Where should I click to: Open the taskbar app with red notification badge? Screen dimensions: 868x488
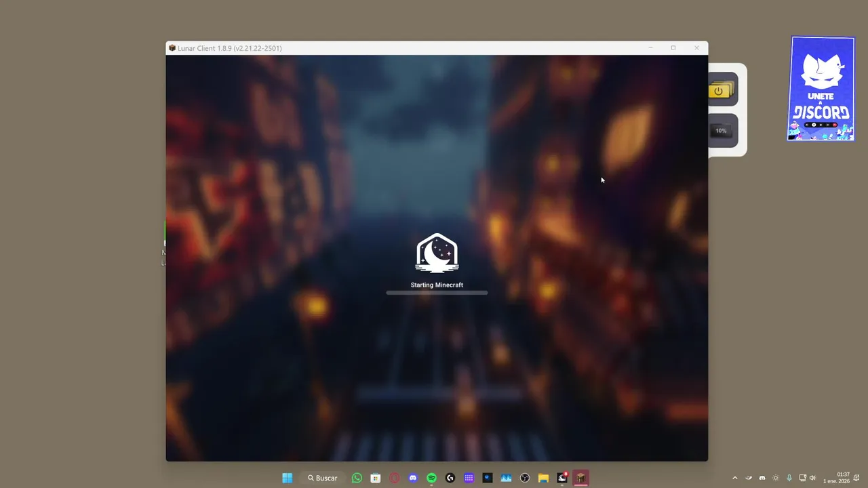[x=562, y=478]
